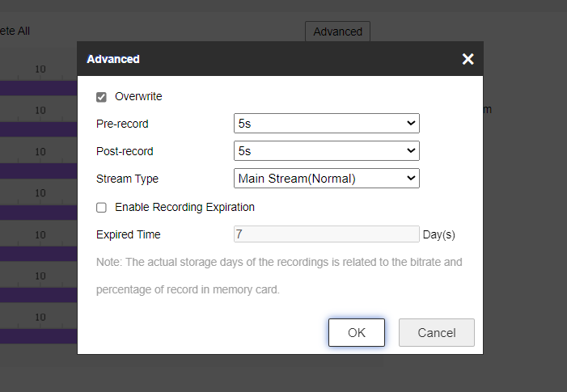Open the Post-record duration dropdown
The height and width of the screenshot is (392, 567).
[x=326, y=151]
